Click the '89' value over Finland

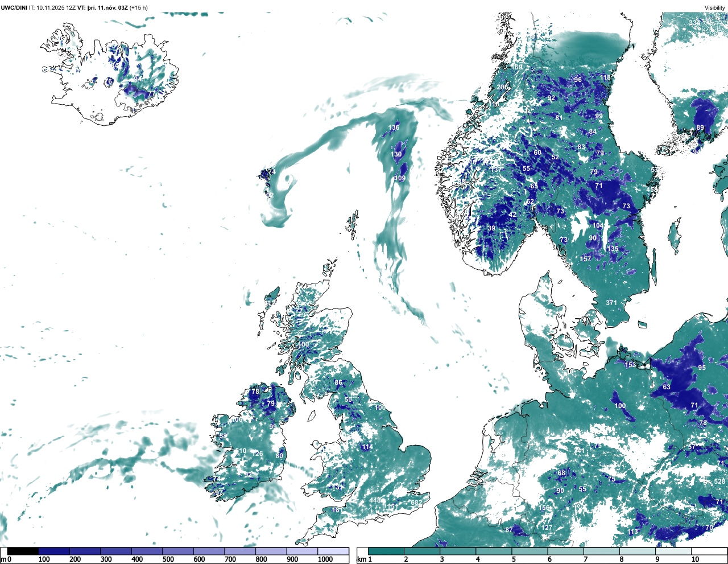click(x=700, y=128)
